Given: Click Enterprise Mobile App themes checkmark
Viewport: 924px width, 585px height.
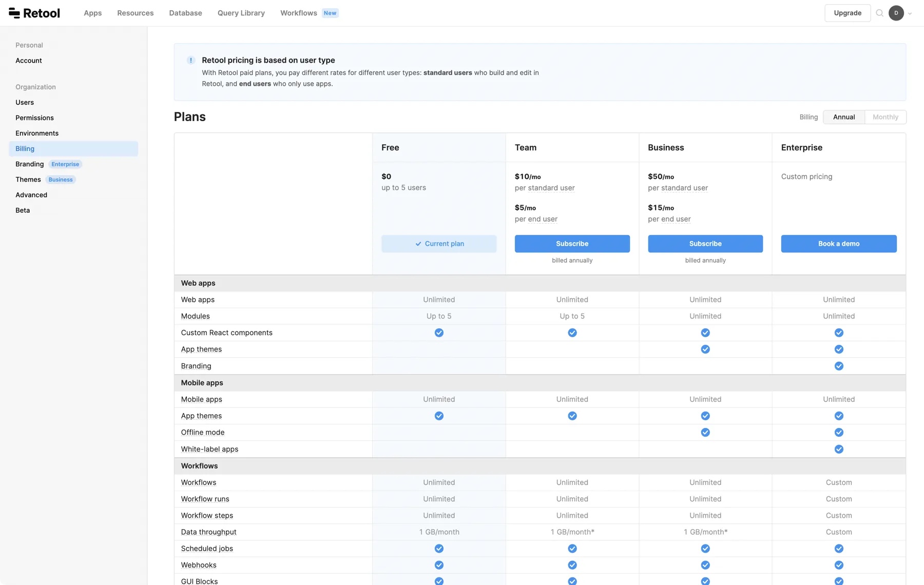Looking at the screenshot, I should coord(839,416).
